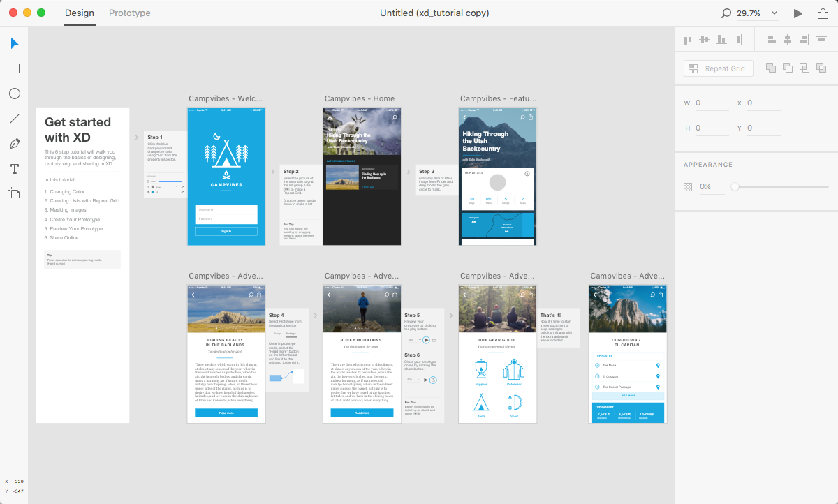Click '1. Changing Color' tutorial item
Image resolution: width=838 pixels, height=504 pixels.
pyautogui.click(x=64, y=192)
